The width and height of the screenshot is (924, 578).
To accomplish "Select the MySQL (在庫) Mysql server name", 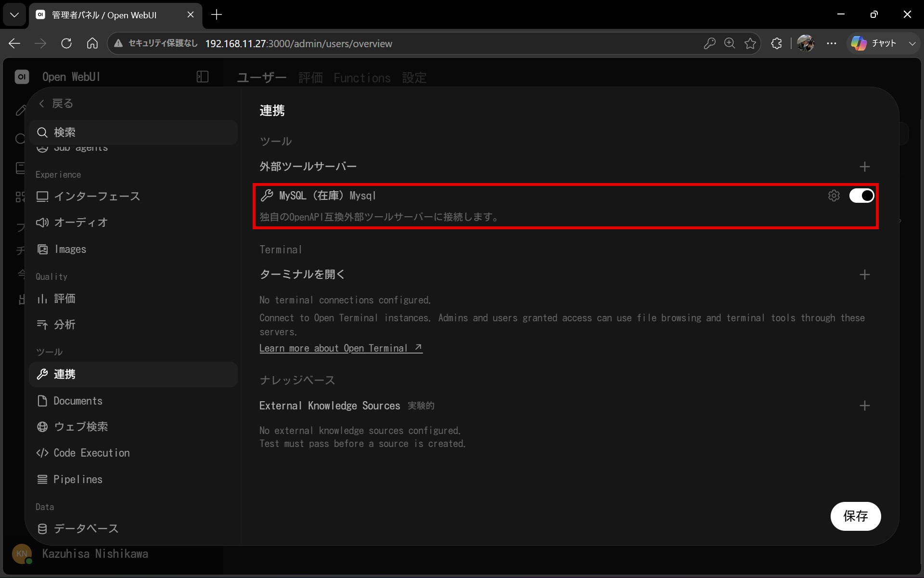I will [x=327, y=196].
